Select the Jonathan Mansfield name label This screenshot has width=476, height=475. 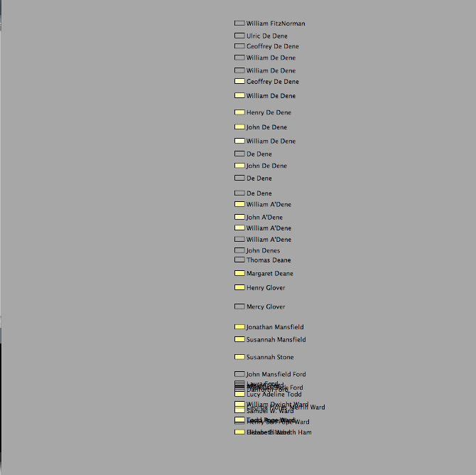point(275,327)
